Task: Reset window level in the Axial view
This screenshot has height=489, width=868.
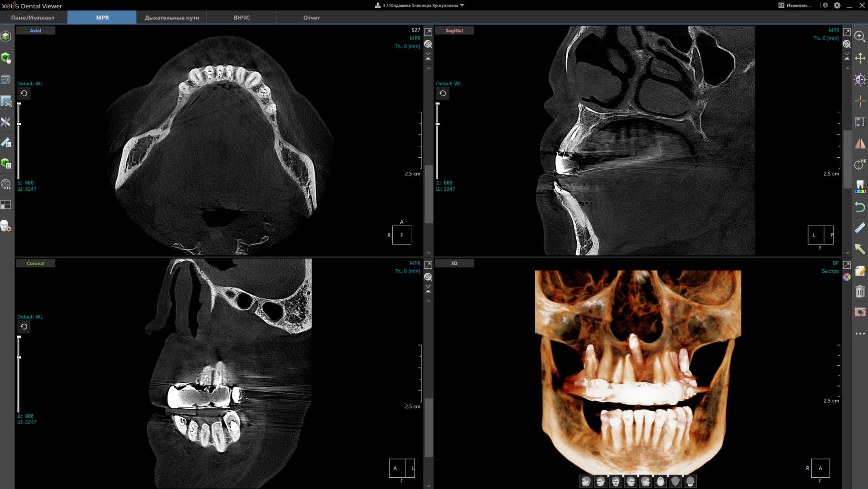Action: point(24,94)
